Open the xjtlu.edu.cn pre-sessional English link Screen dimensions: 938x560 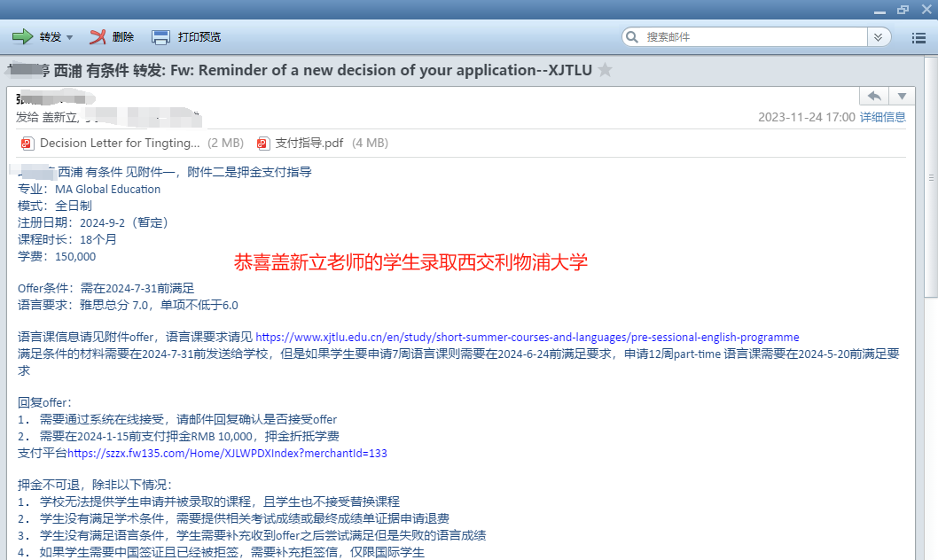click(528, 338)
